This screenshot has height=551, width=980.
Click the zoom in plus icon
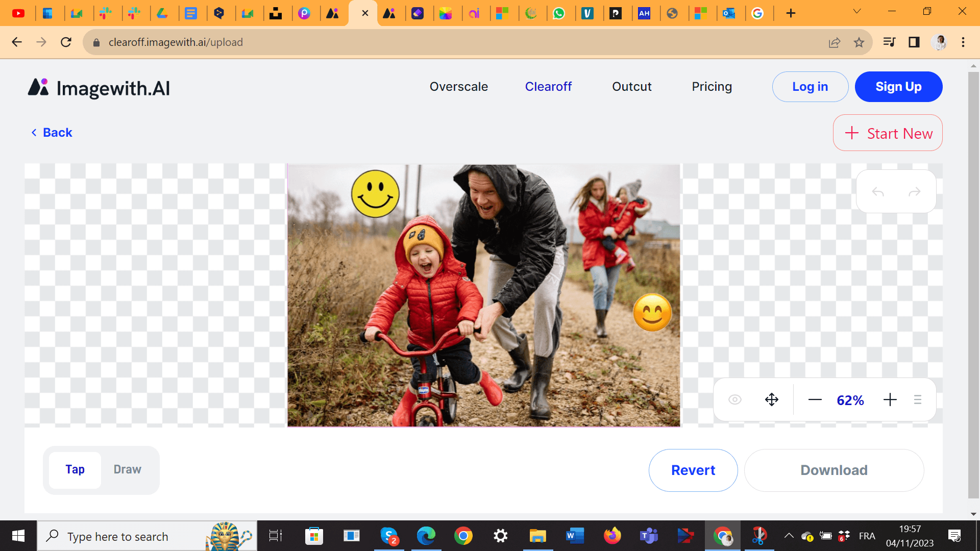click(x=889, y=399)
